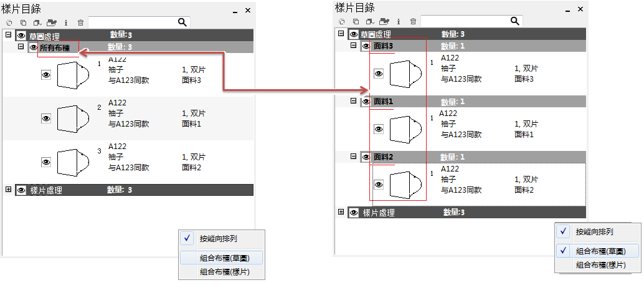Hide the 面料3 sleeve piece in right panel
The height and width of the screenshot is (290, 644).
coord(379,74)
